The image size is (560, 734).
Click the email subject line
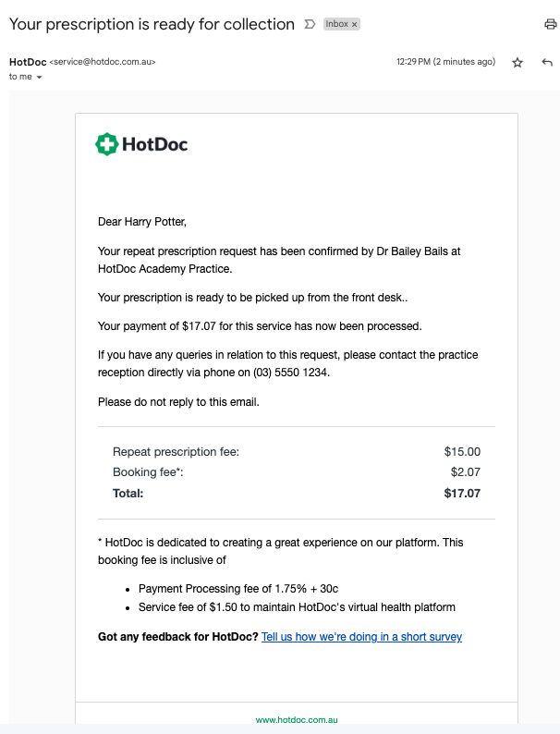click(x=152, y=24)
